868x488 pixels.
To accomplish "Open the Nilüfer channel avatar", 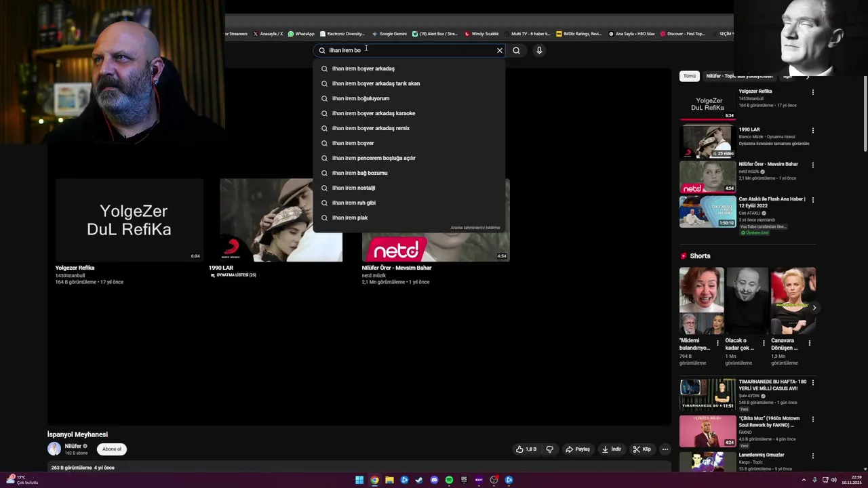I will click(54, 449).
